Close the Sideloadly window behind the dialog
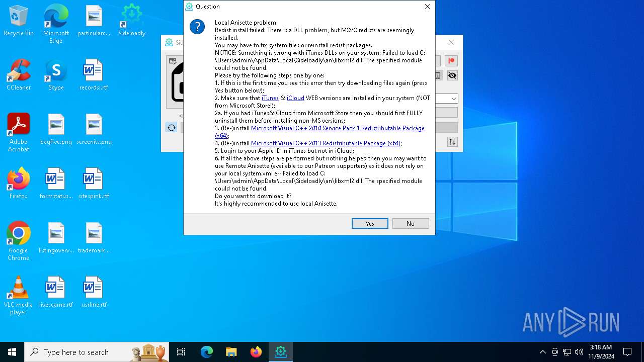Screen dimensions: 644x362 point(451,42)
